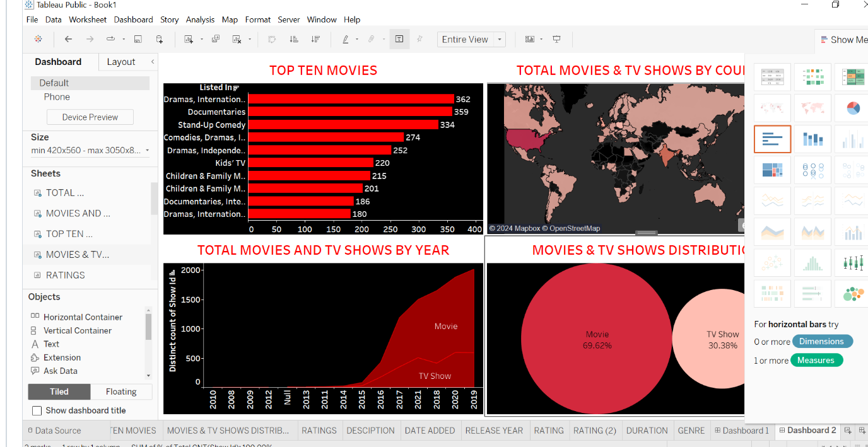Select the Tiled layout toggle

59,392
